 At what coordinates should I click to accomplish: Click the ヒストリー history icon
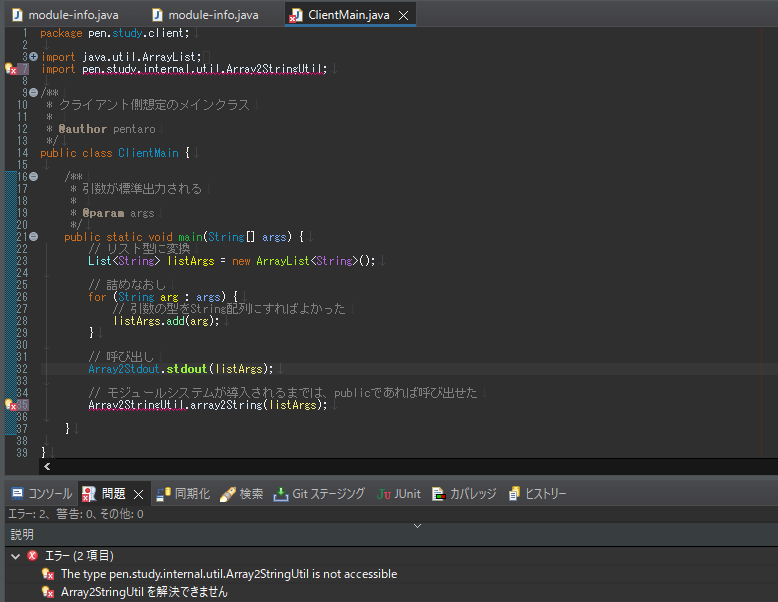(x=514, y=494)
